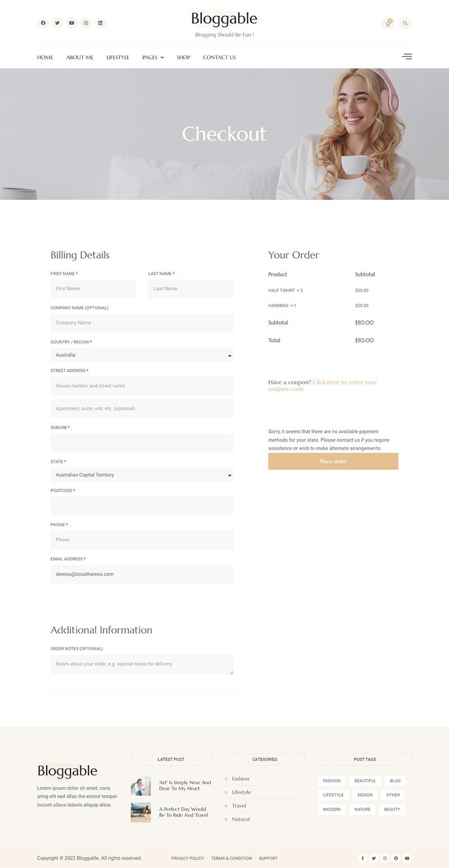Viewport: 449px width, 868px height.
Task: Open the LinkedIn icon in top header
Action: [100, 23]
